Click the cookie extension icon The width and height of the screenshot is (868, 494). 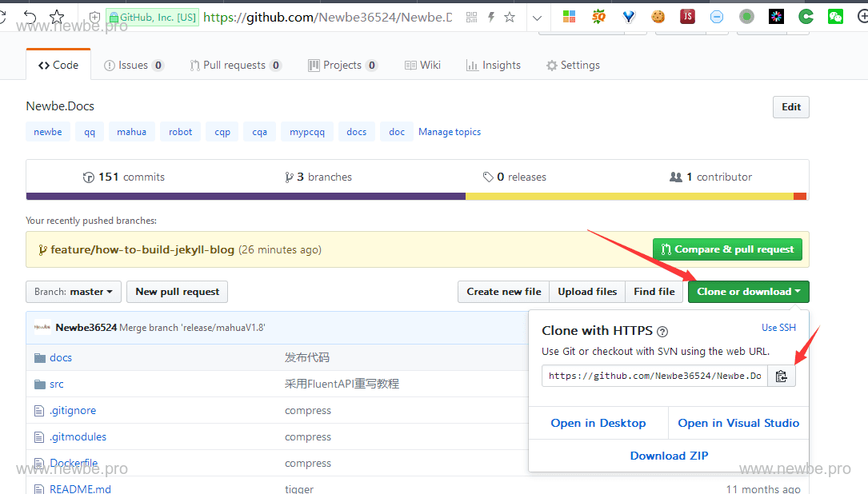click(x=658, y=17)
